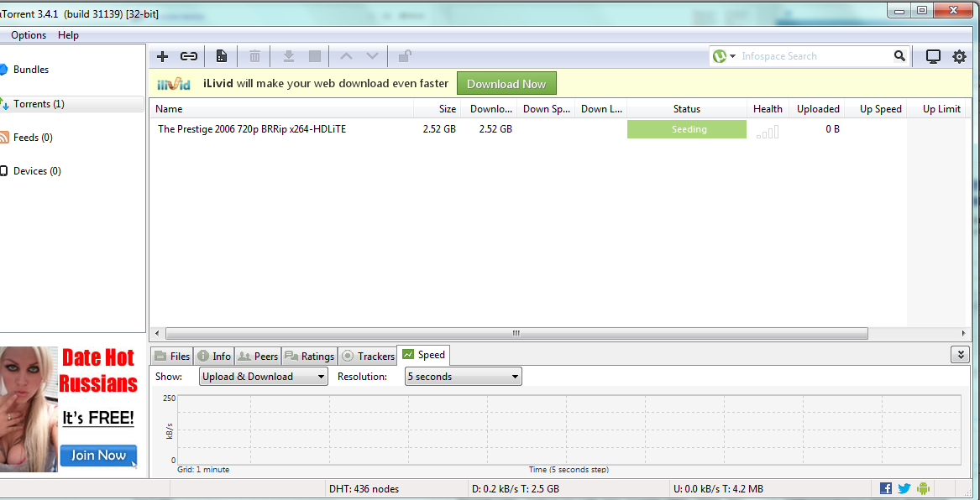Click the horizontal scrollbar thumb
The image size is (980, 500).
click(516, 333)
